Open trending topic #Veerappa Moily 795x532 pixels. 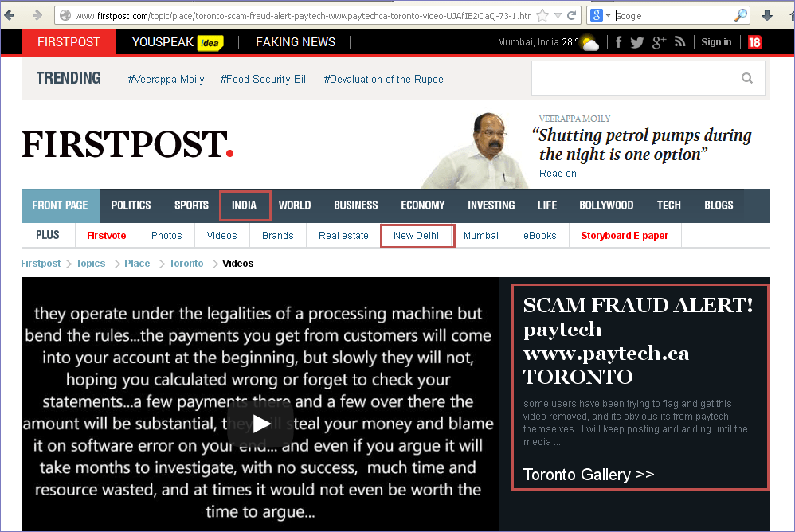pos(166,79)
